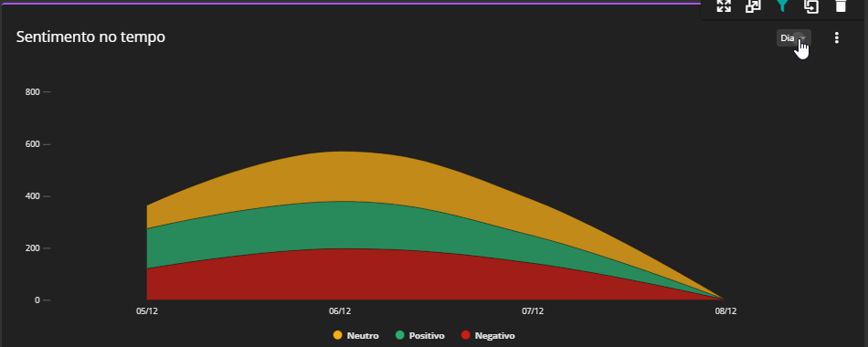Click the yellow Neutro legend dot

click(x=338, y=335)
